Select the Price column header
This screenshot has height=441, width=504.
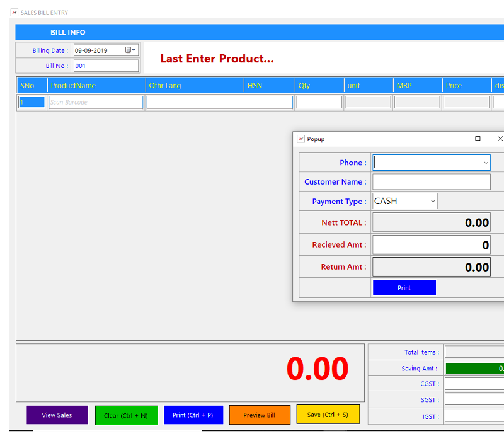click(x=467, y=86)
